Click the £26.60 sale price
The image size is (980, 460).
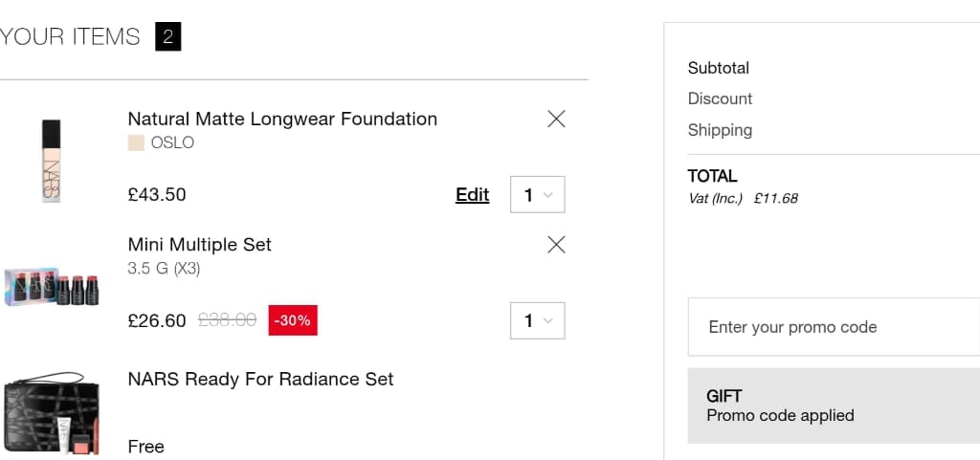pos(157,320)
